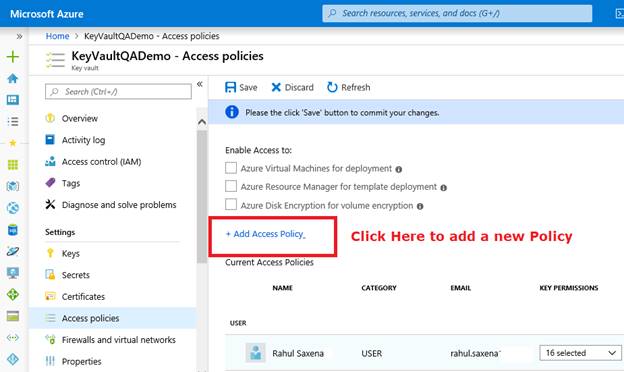Open Virtual networks arrows icon in sidebar
624x372 pixels.
tap(13, 338)
